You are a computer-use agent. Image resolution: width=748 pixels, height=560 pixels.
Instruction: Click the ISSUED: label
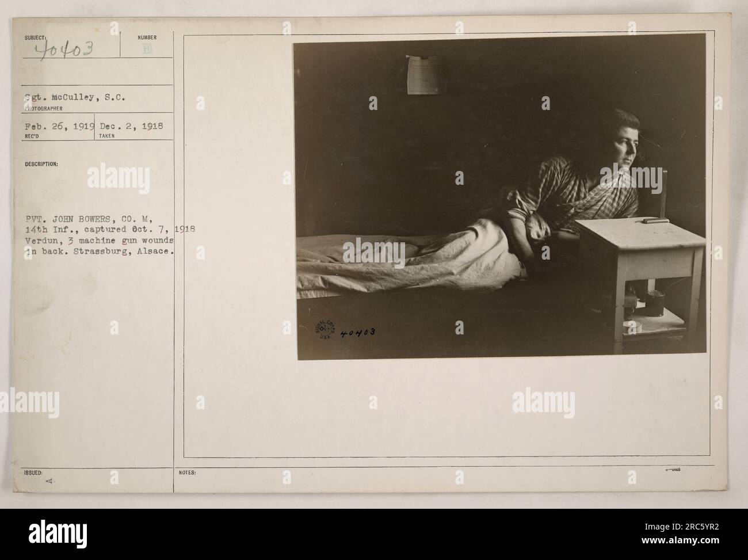click(x=33, y=472)
